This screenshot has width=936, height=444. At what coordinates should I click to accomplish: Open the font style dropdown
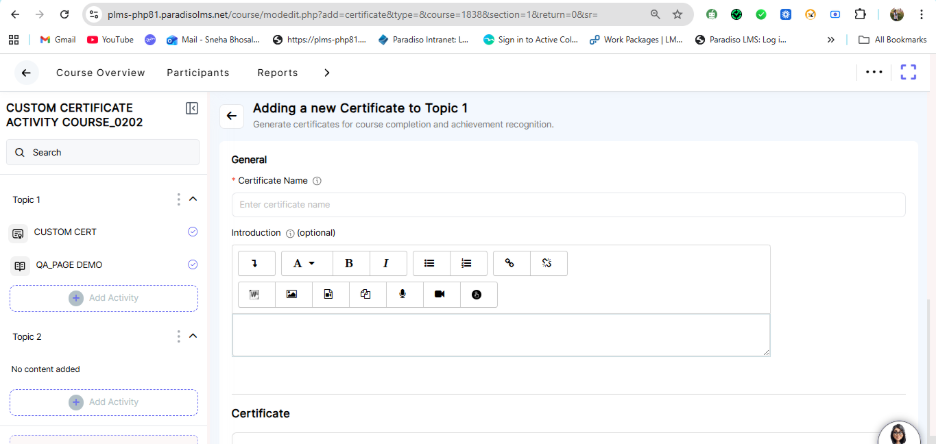coord(305,263)
